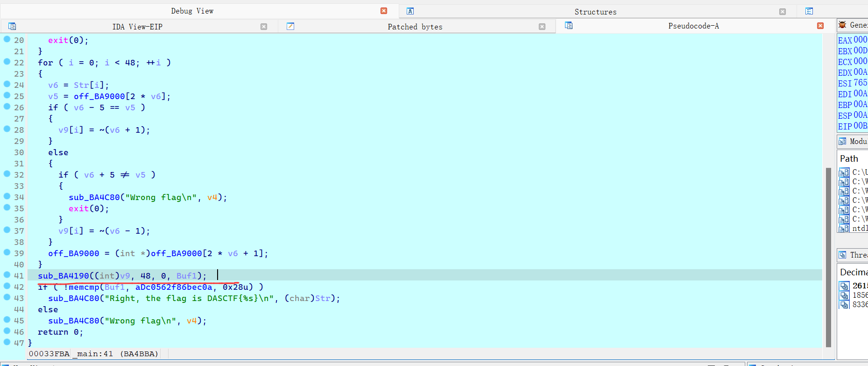Select the thread 8336 row icon
Screen dimensions: 868x366
click(x=845, y=304)
